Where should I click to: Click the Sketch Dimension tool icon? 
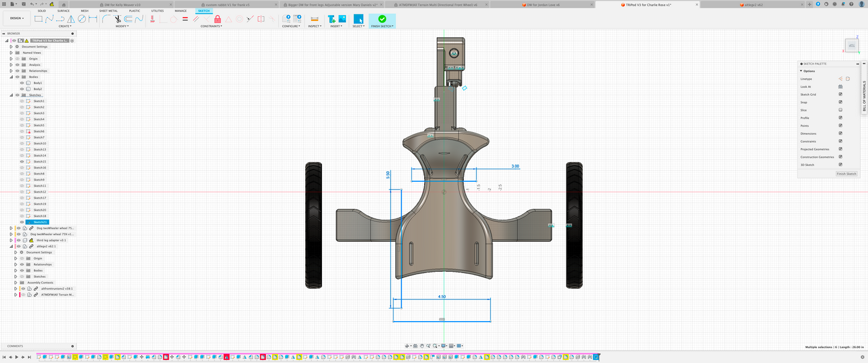coord(93,19)
